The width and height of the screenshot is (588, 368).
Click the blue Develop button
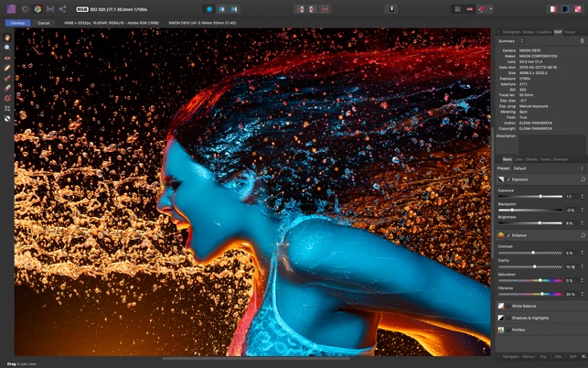coord(17,23)
